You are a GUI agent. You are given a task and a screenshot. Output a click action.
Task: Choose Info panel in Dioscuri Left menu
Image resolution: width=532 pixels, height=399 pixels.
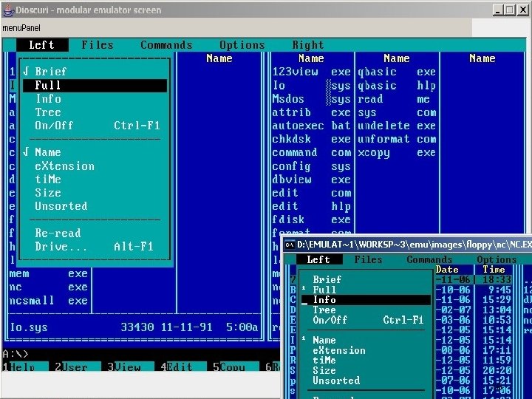tap(95, 99)
